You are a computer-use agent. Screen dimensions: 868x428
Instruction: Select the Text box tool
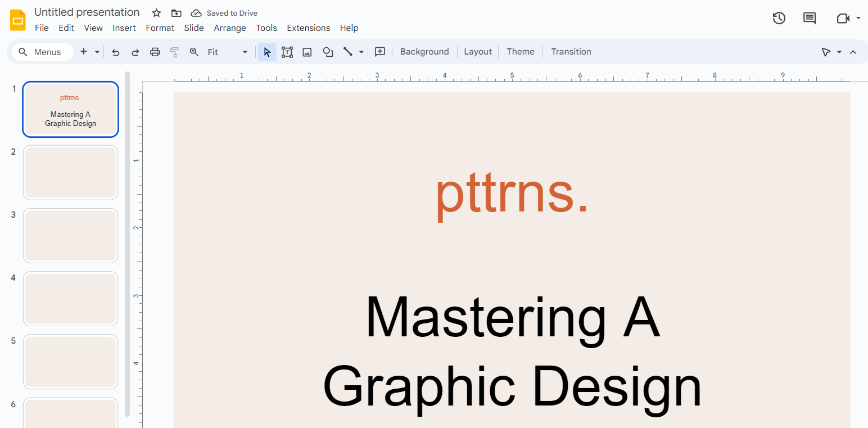point(287,52)
